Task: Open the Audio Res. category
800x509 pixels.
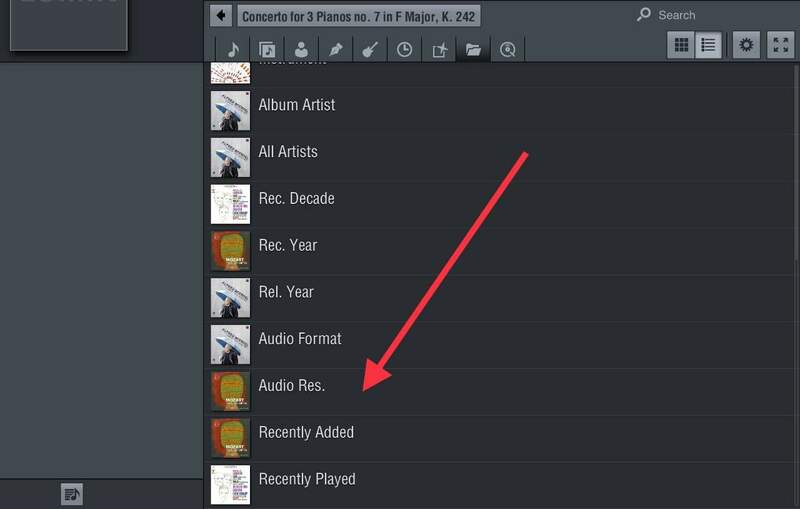Action: (x=292, y=385)
